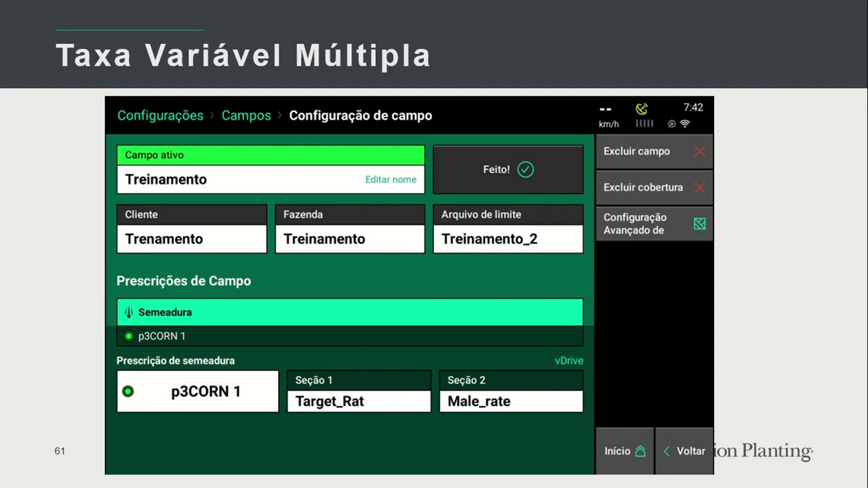Image resolution: width=868 pixels, height=488 pixels.
Task: Click the Prescrições de Campo heading
Action: (x=184, y=281)
